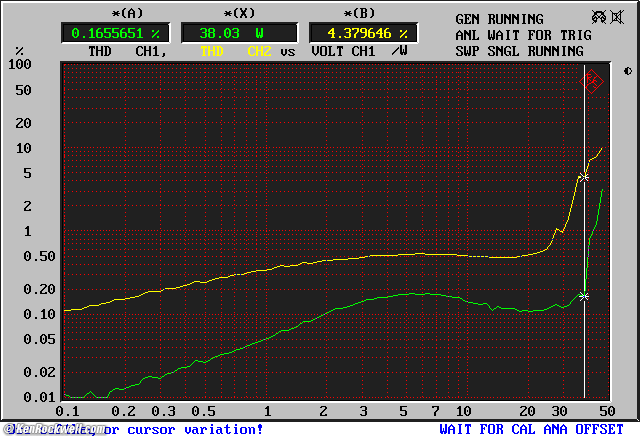This screenshot has width=640, height=436.
Task: Click the SWP SNGL RUNNING status
Action: coord(519,51)
